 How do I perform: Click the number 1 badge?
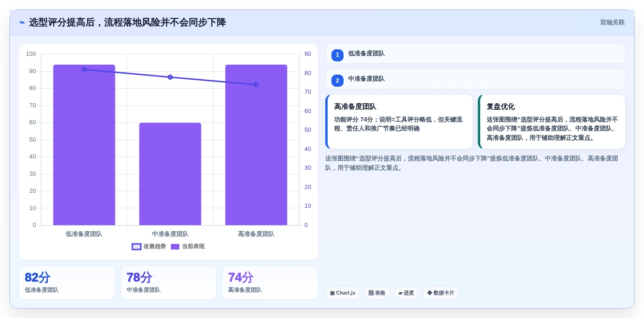tap(337, 55)
